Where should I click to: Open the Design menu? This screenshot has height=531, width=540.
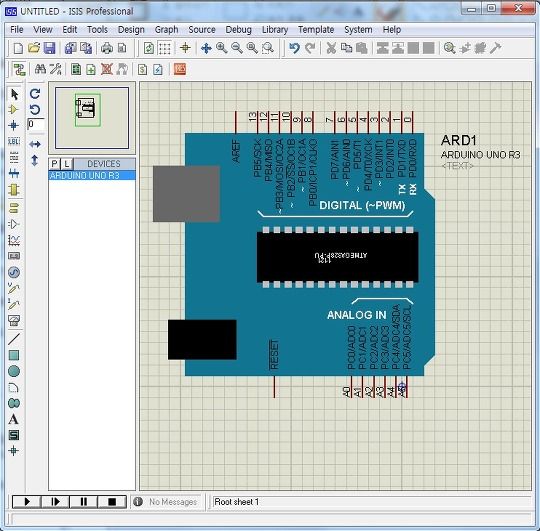click(131, 30)
